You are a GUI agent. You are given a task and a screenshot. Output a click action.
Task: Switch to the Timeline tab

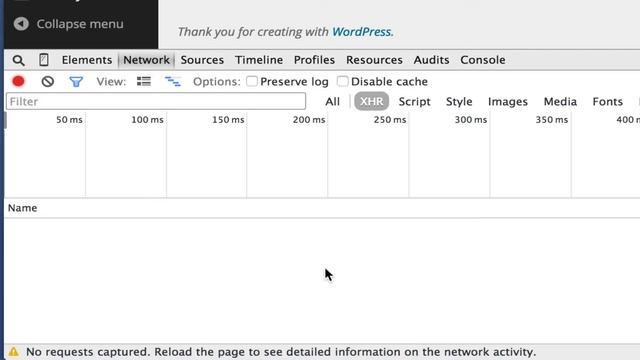(x=259, y=60)
